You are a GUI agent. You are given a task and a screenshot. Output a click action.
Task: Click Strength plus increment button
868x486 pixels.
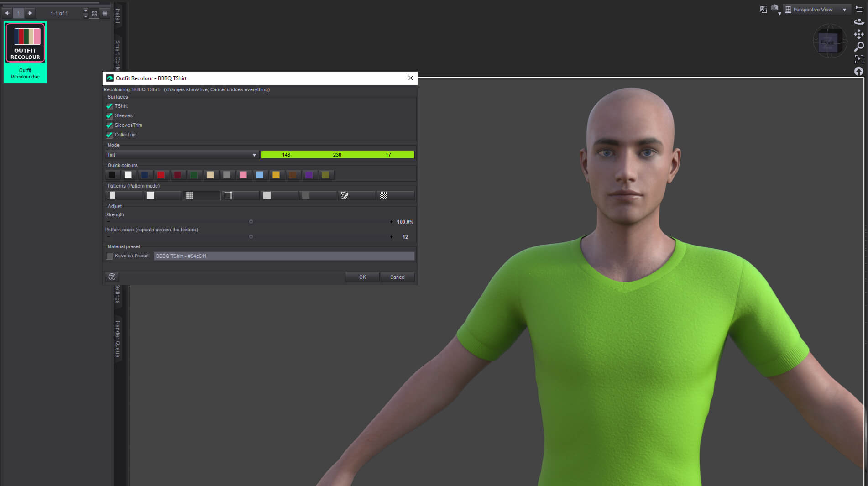click(392, 222)
